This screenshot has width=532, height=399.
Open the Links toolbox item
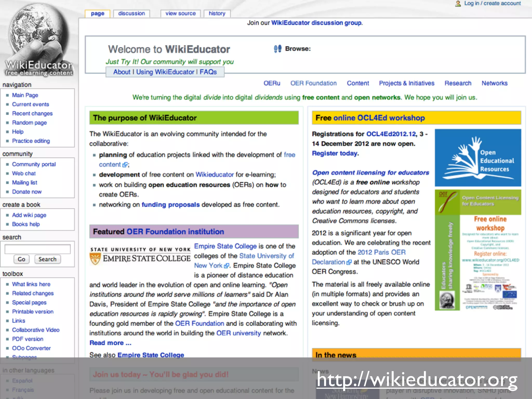18,321
